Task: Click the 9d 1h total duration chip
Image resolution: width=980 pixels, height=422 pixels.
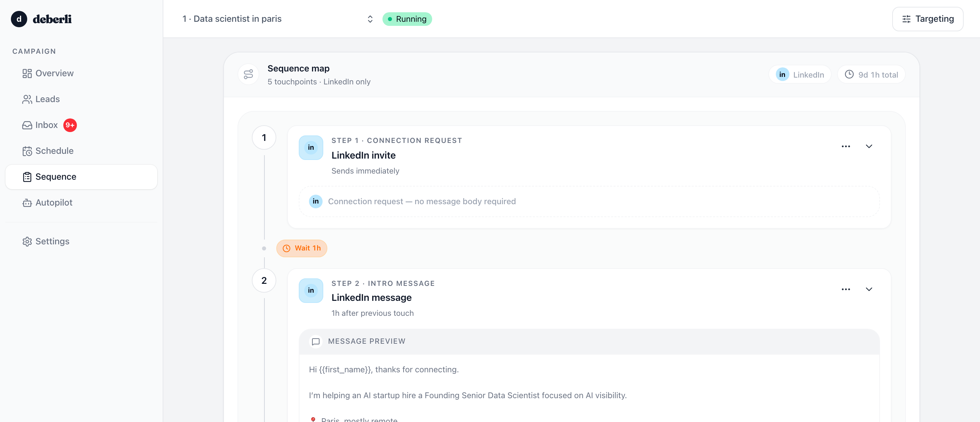Action: pyautogui.click(x=871, y=75)
